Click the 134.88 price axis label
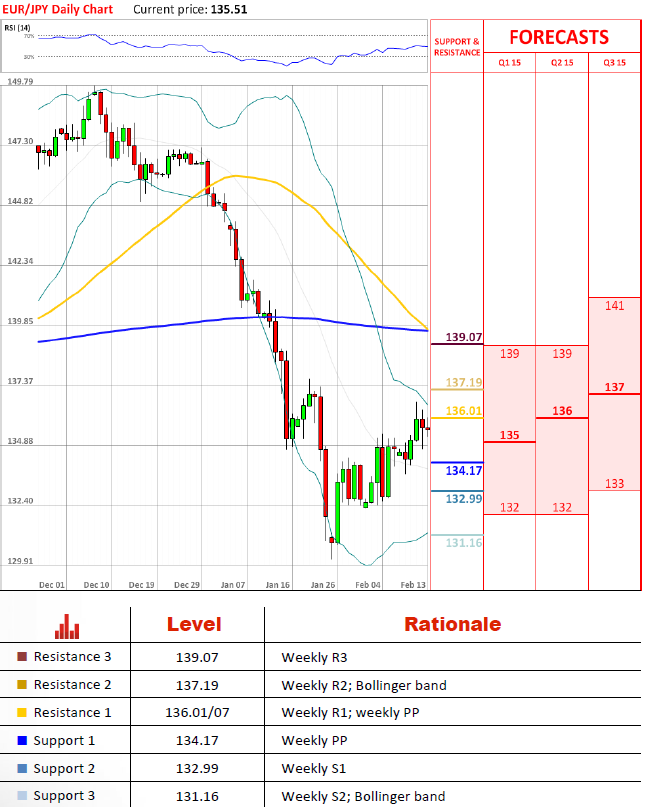 (x=20, y=441)
